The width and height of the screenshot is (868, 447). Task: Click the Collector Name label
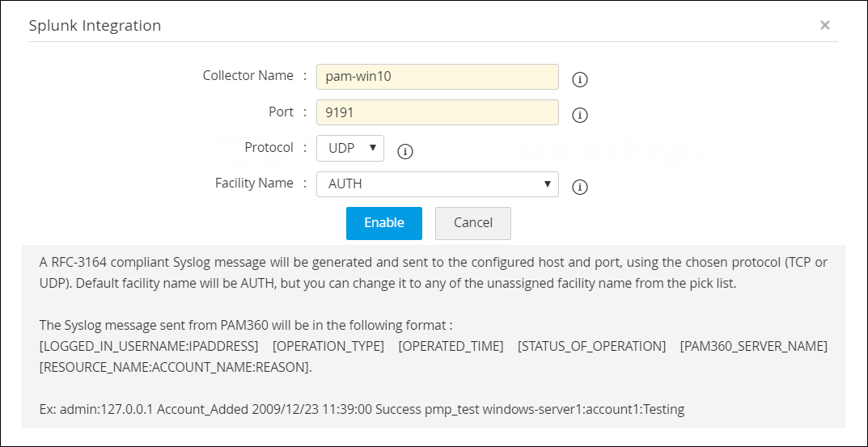pyautogui.click(x=248, y=76)
